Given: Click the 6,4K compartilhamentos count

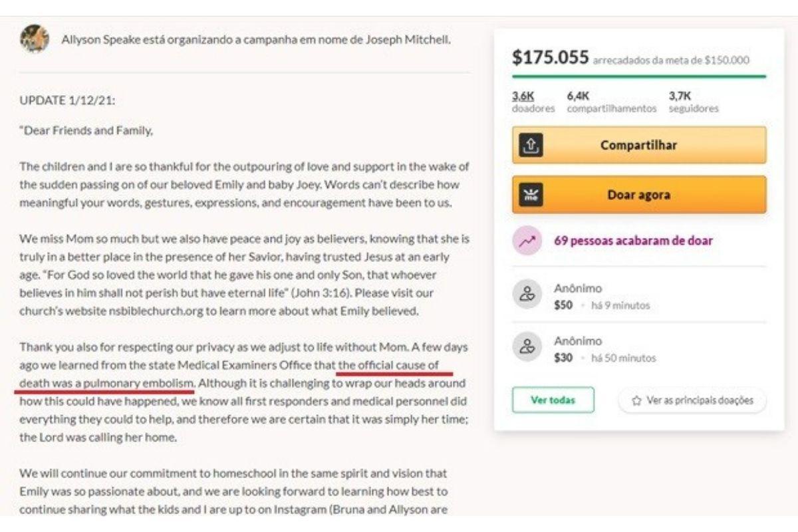Looking at the screenshot, I should (x=578, y=96).
